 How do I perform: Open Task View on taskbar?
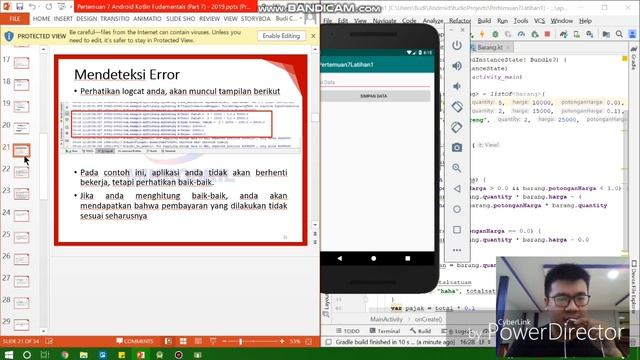45,355
